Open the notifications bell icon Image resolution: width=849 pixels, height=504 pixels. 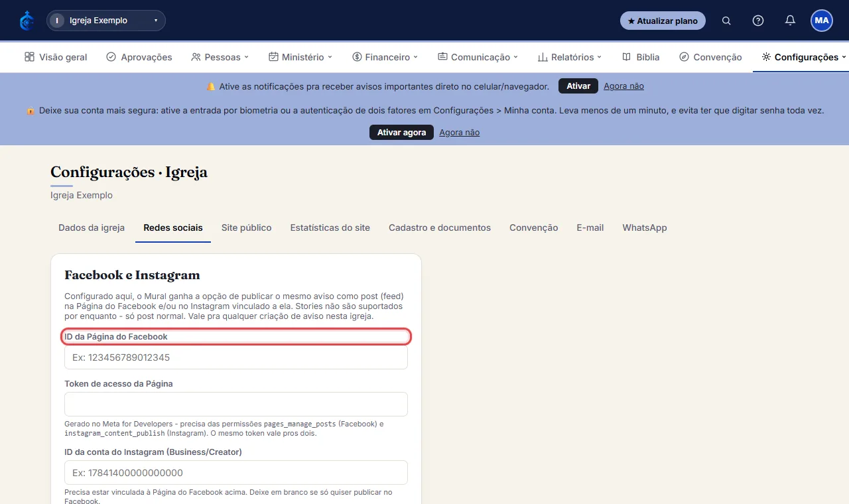pos(790,21)
